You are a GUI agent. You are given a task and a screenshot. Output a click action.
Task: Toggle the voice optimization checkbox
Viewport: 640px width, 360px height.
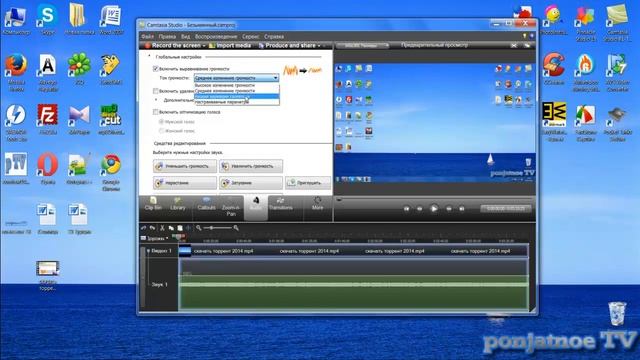coord(156,111)
